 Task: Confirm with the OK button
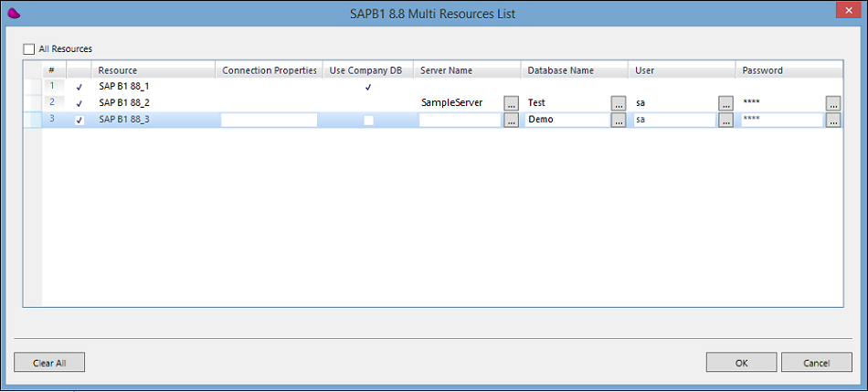click(741, 362)
